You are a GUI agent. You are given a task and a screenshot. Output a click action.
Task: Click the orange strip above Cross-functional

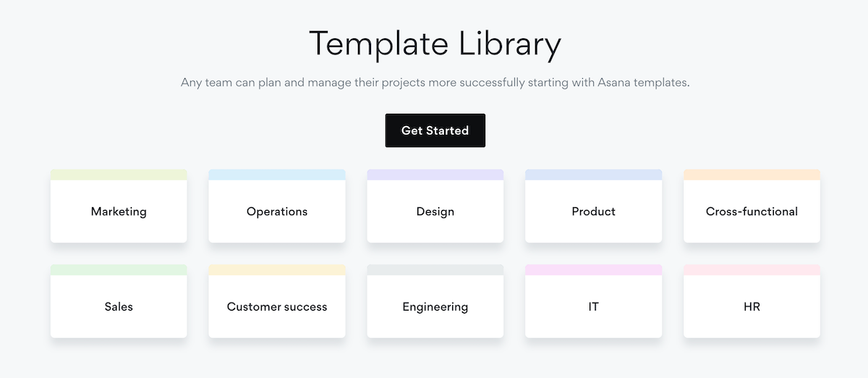752,175
